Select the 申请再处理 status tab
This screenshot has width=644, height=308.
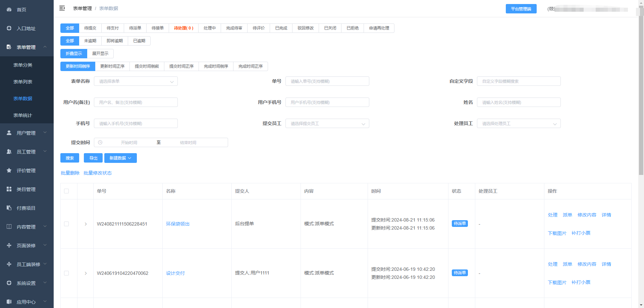point(379,28)
